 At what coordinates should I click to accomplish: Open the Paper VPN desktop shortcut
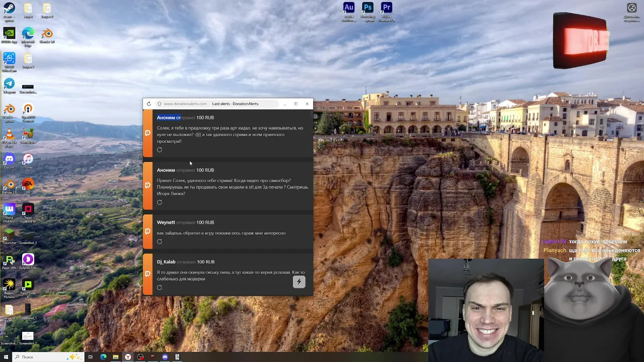[x=9, y=262]
